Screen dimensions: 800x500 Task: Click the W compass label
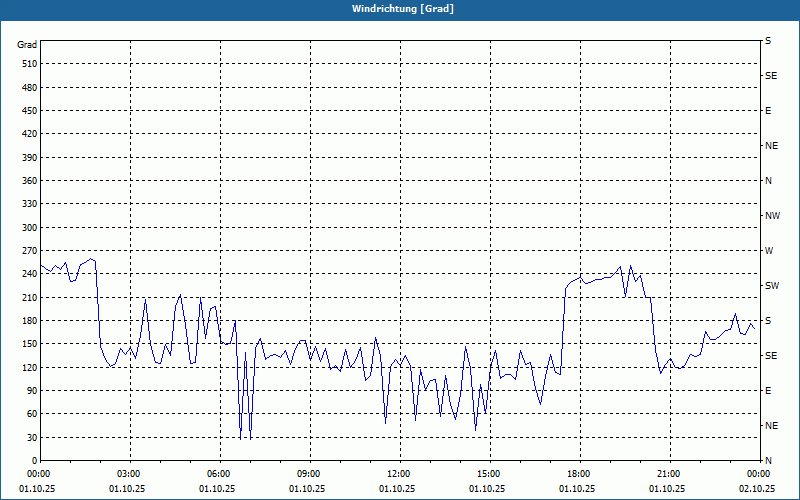pyautogui.click(x=769, y=251)
